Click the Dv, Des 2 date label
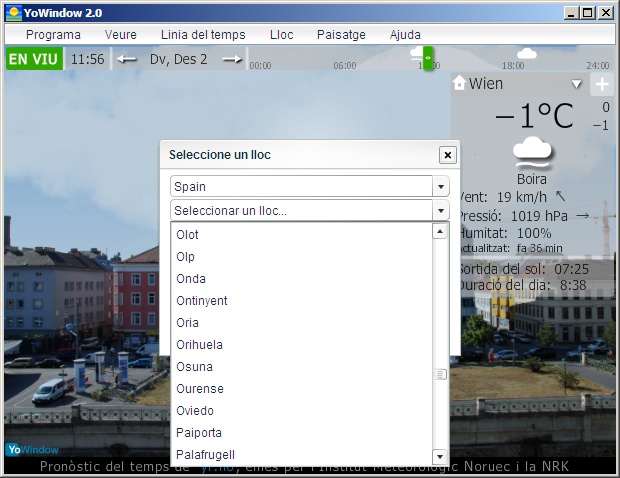The height and width of the screenshot is (478, 620). click(178, 59)
